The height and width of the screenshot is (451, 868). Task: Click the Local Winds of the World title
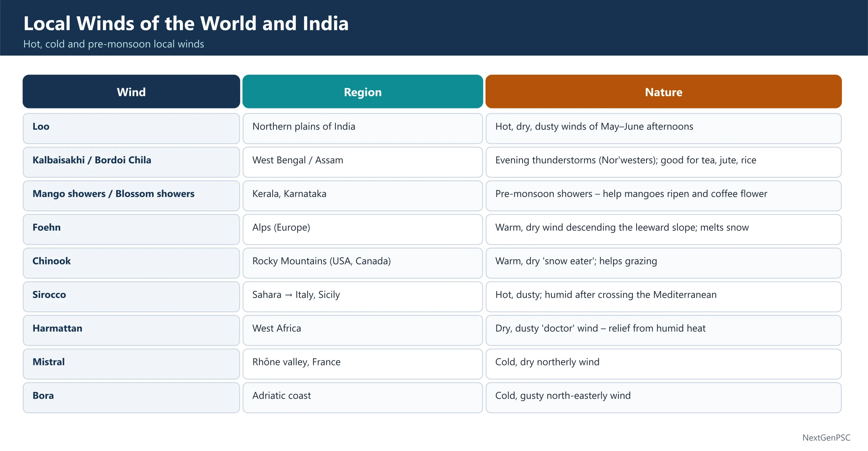pos(186,23)
